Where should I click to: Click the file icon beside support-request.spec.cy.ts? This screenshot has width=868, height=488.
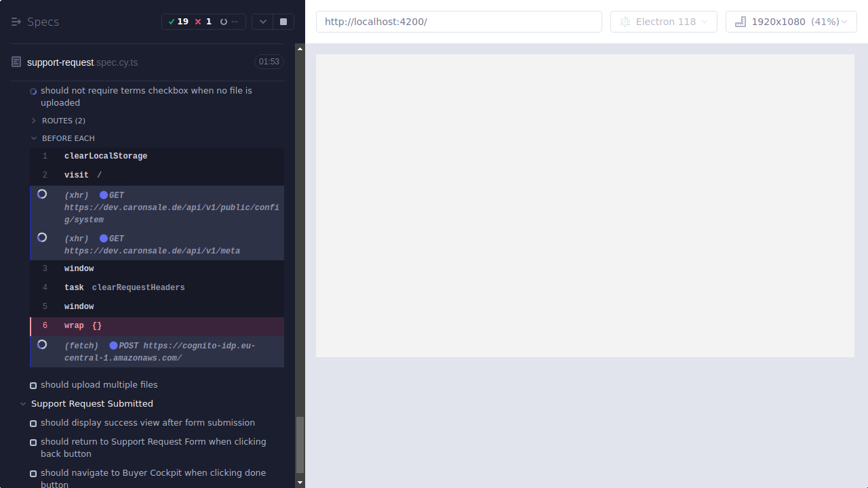[x=15, y=61]
